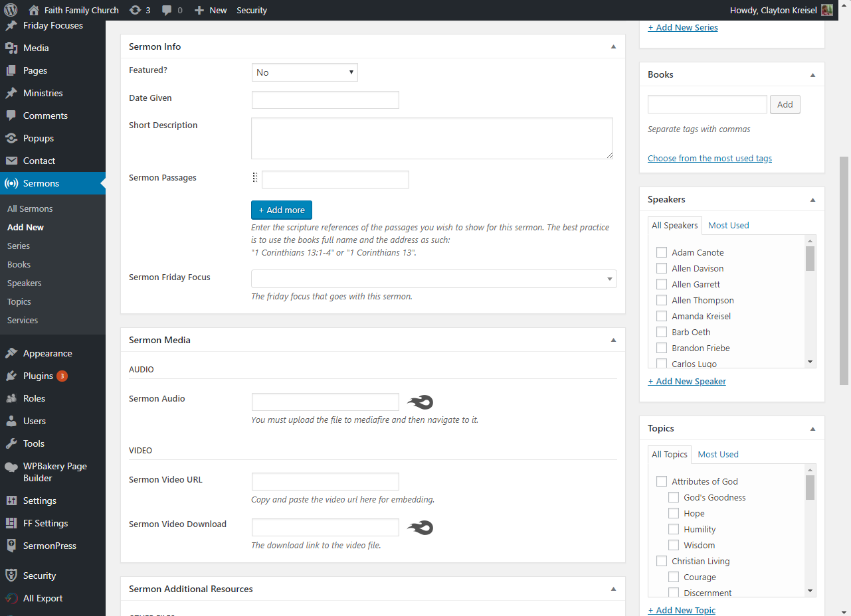
Task: Click the Topics list scrollbar thumb
Action: [x=810, y=487]
